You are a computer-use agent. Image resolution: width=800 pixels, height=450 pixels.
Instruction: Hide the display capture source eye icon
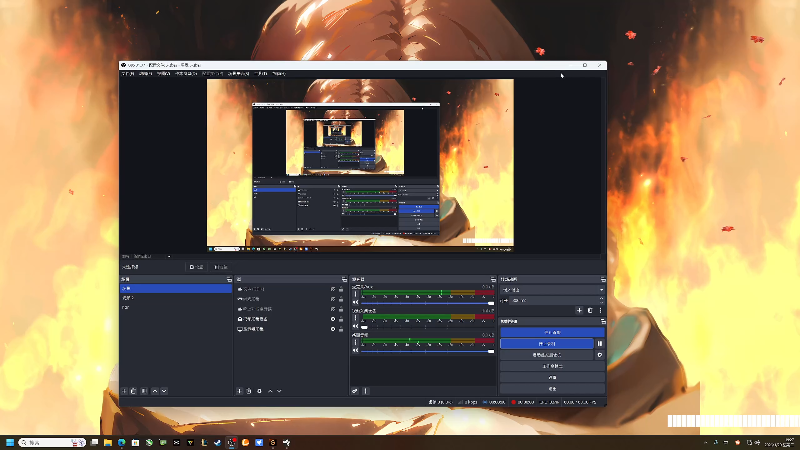333,329
